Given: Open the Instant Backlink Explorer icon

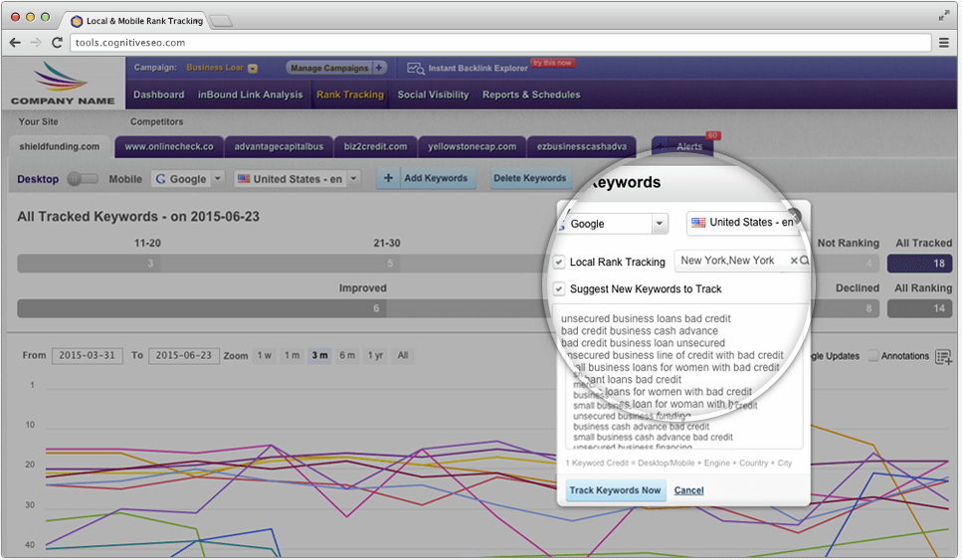Looking at the screenshot, I should coord(416,68).
